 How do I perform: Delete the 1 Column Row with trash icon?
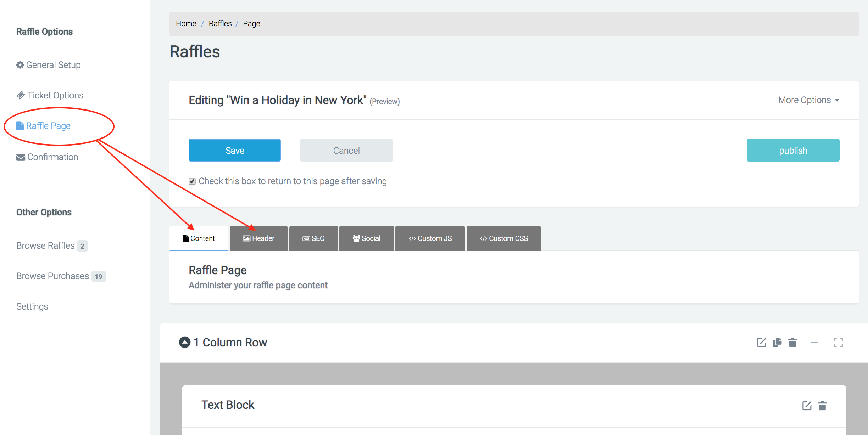click(792, 342)
